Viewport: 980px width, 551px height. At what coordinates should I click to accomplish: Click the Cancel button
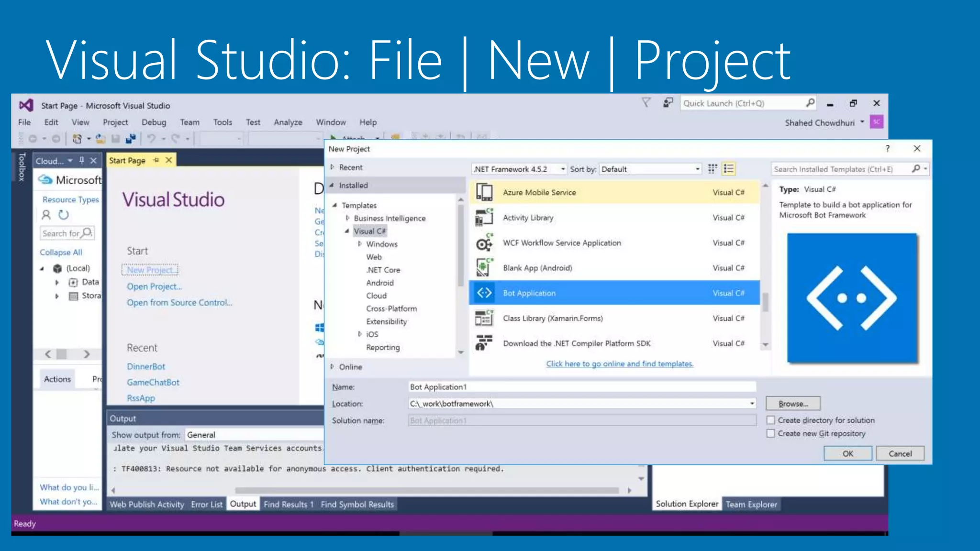click(900, 453)
